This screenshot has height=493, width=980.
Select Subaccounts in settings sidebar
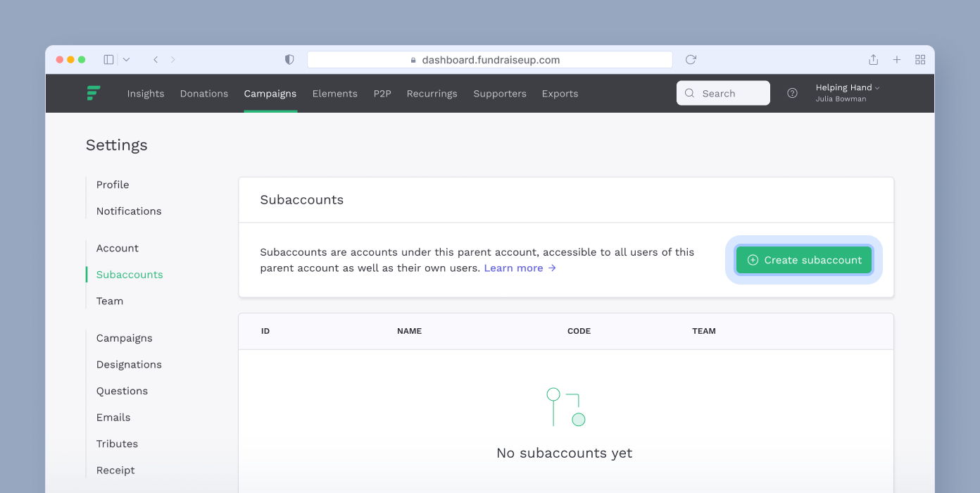(130, 275)
